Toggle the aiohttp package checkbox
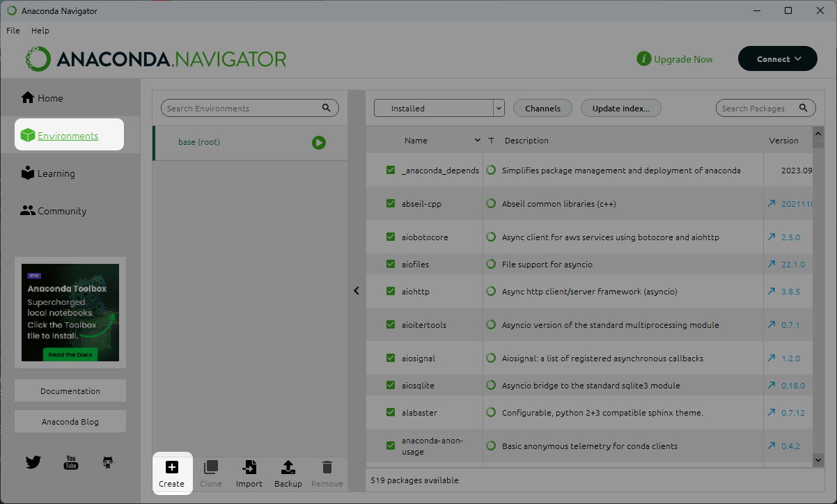 tap(391, 292)
